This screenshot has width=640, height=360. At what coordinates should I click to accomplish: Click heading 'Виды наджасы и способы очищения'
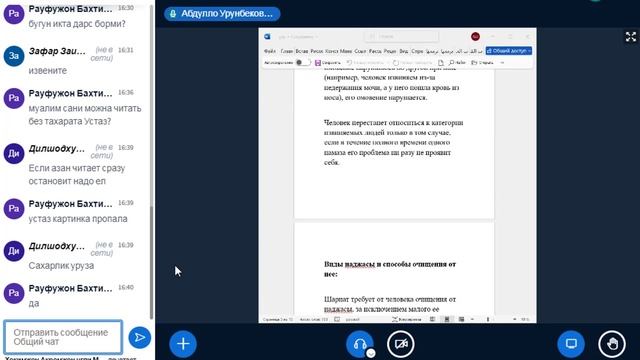(x=390, y=269)
